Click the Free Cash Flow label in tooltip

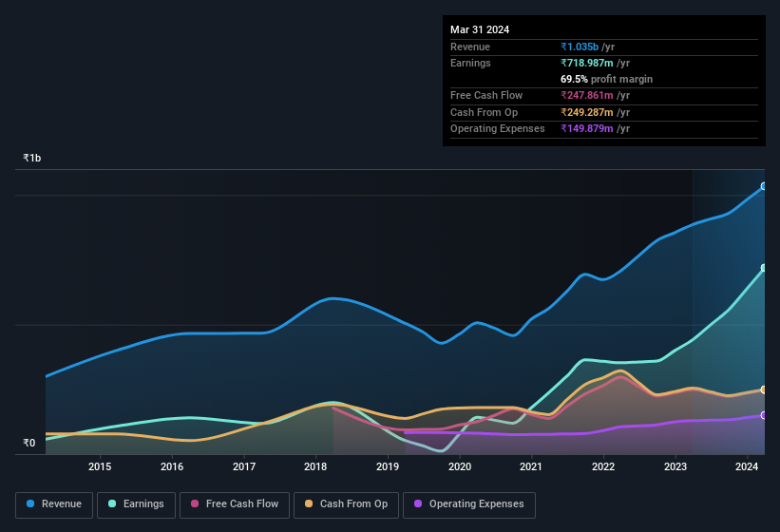tap(486, 95)
